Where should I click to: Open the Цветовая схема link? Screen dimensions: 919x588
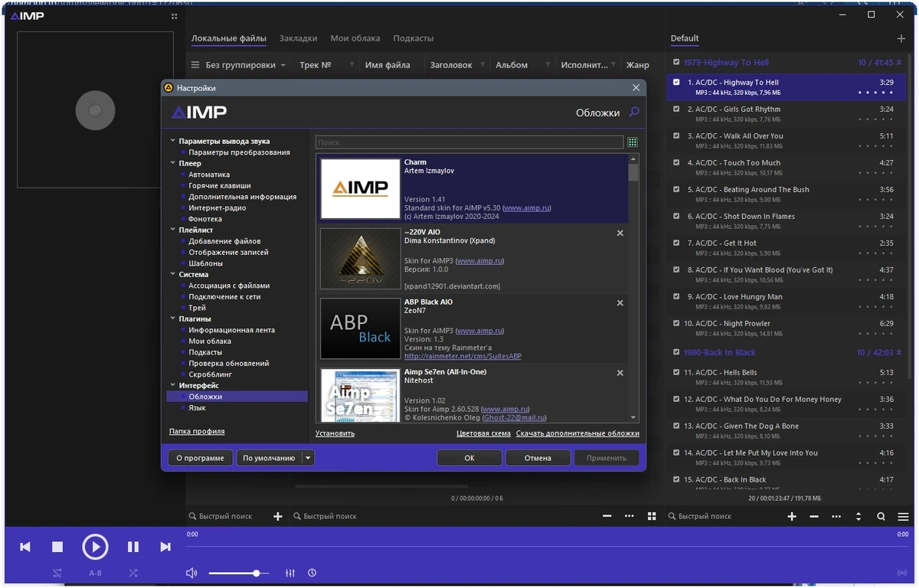click(483, 433)
